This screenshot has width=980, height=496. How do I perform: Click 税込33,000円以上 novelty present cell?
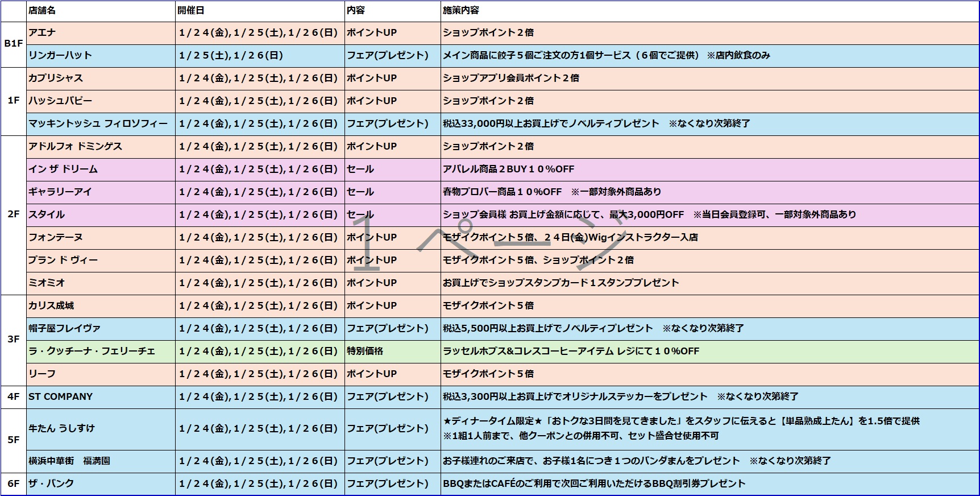coord(709,124)
